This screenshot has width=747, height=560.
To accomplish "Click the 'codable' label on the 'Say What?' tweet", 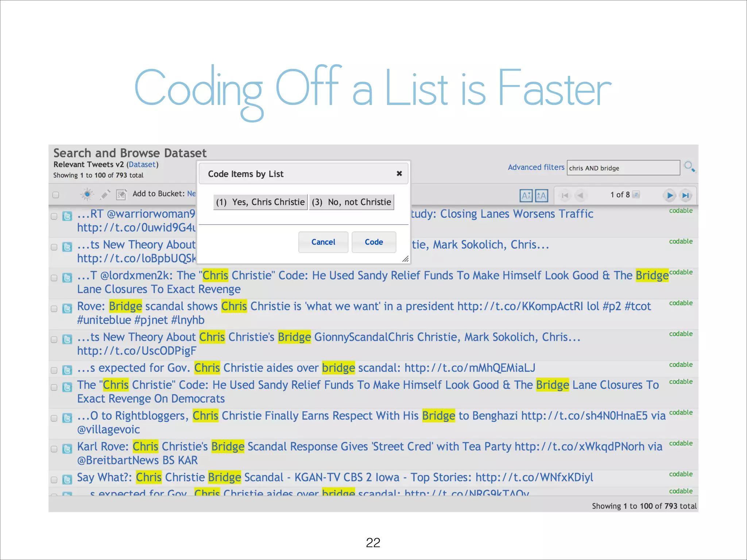I will pyautogui.click(x=681, y=474).
